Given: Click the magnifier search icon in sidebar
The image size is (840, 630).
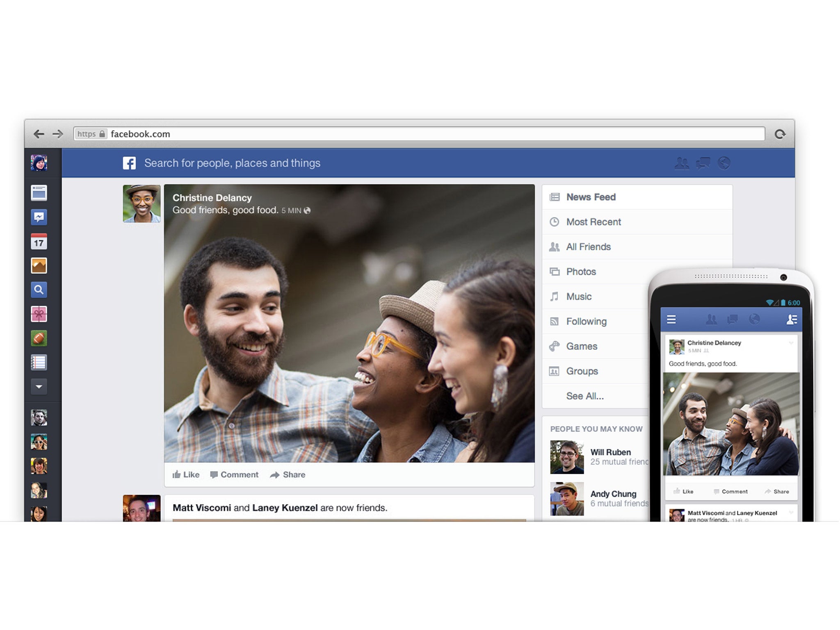Looking at the screenshot, I should [x=39, y=290].
